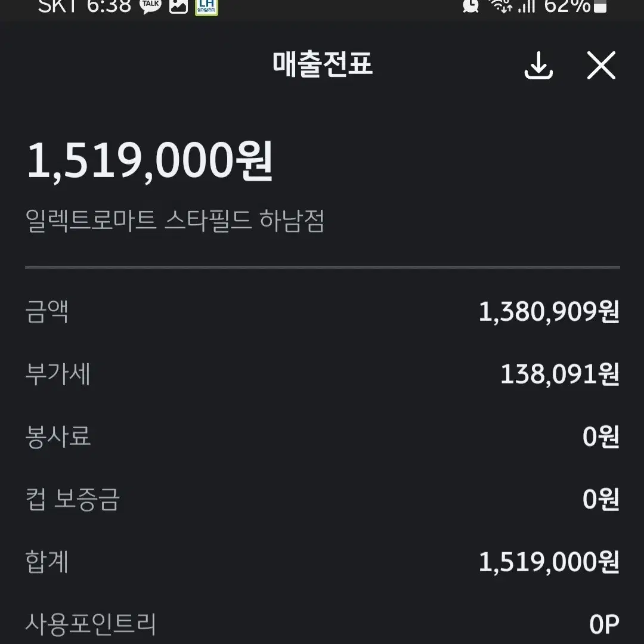Close the 매출전표 screen
644x644 pixels.
[601, 65]
